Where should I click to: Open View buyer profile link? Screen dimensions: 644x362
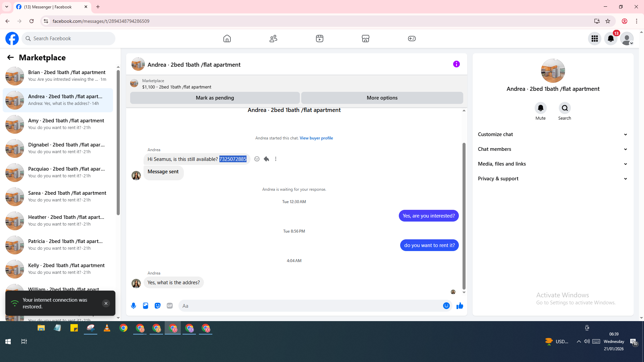[x=316, y=138]
